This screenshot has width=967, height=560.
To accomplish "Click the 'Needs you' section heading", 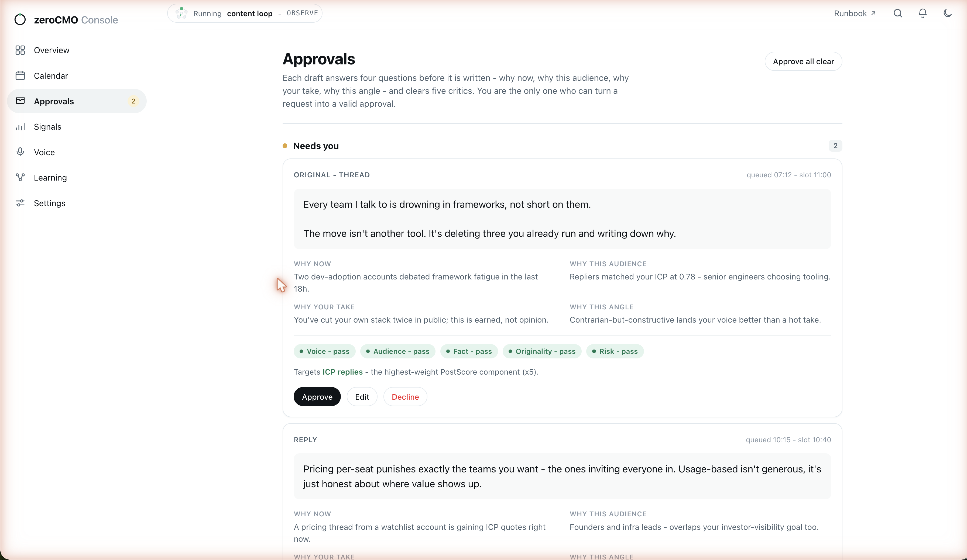I will coord(316,146).
